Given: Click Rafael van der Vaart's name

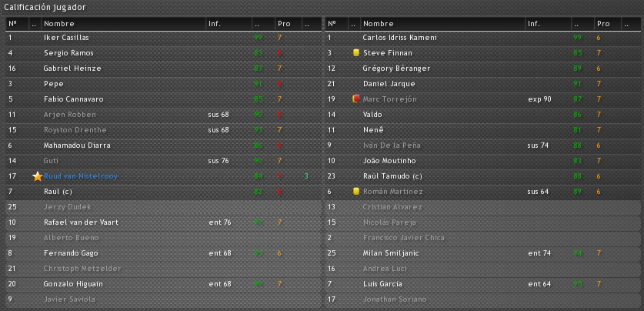Looking at the screenshot, I should click(x=82, y=222).
